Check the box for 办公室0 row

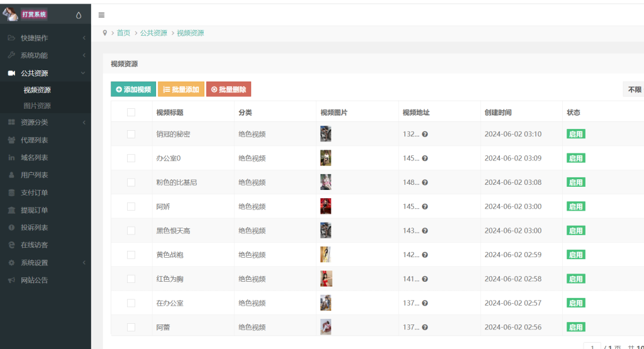pos(131,158)
